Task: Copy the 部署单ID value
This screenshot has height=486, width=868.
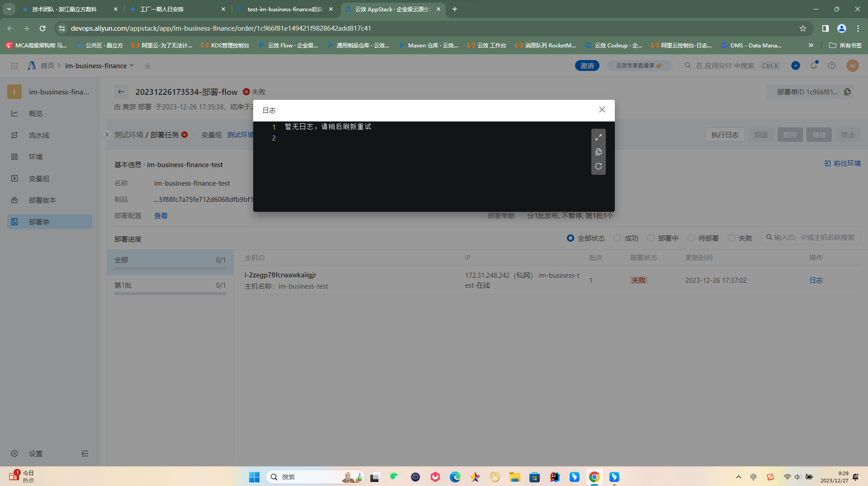Action: click(x=848, y=92)
